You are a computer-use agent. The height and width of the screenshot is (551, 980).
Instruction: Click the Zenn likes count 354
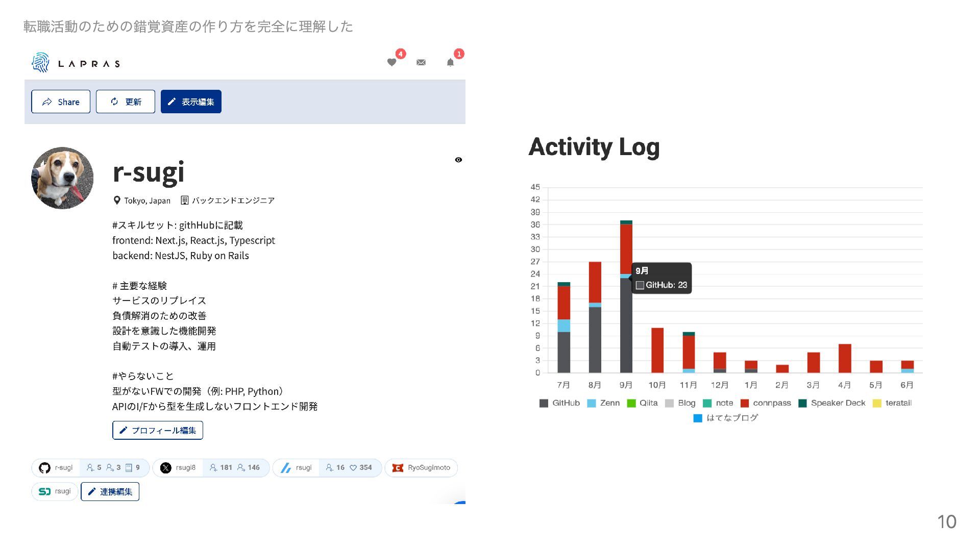[x=360, y=468]
